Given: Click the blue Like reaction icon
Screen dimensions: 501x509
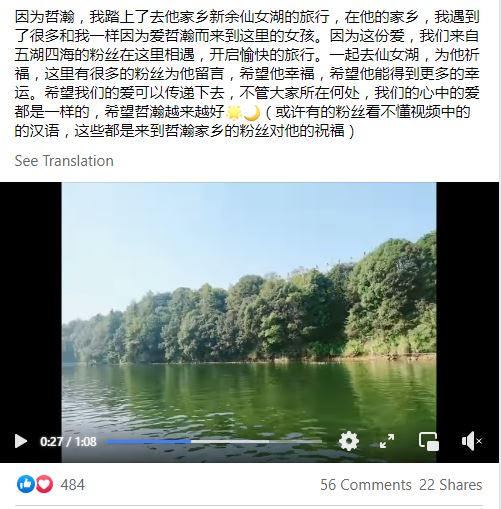Looking at the screenshot, I should [x=26, y=484].
